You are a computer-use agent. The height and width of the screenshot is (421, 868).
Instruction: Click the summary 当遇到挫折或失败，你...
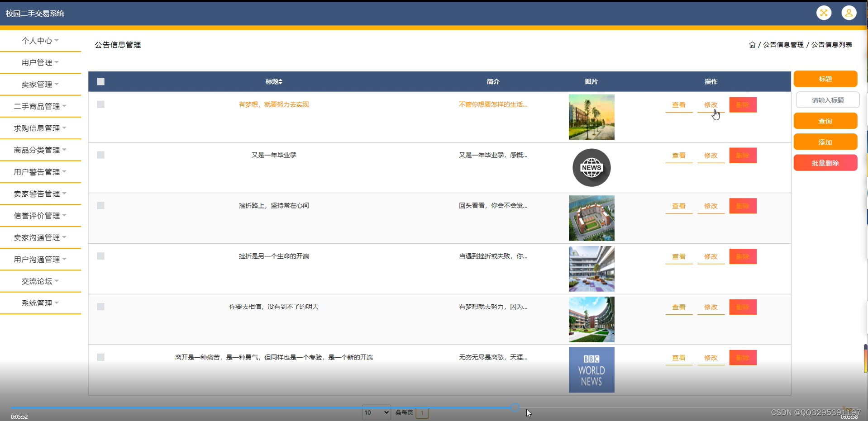(493, 256)
